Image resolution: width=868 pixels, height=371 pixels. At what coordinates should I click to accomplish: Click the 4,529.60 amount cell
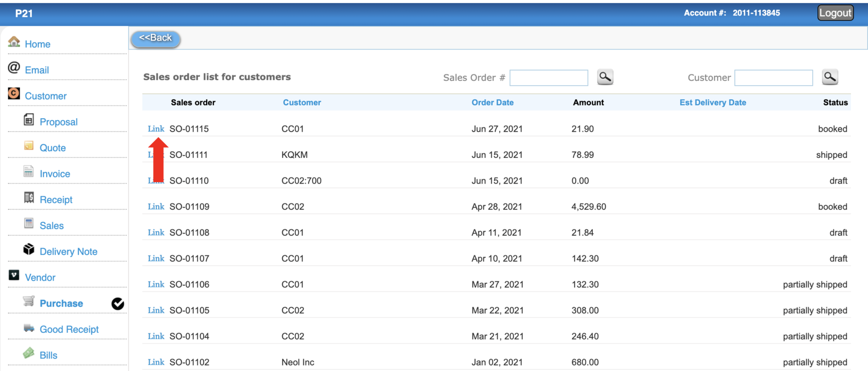click(589, 207)
